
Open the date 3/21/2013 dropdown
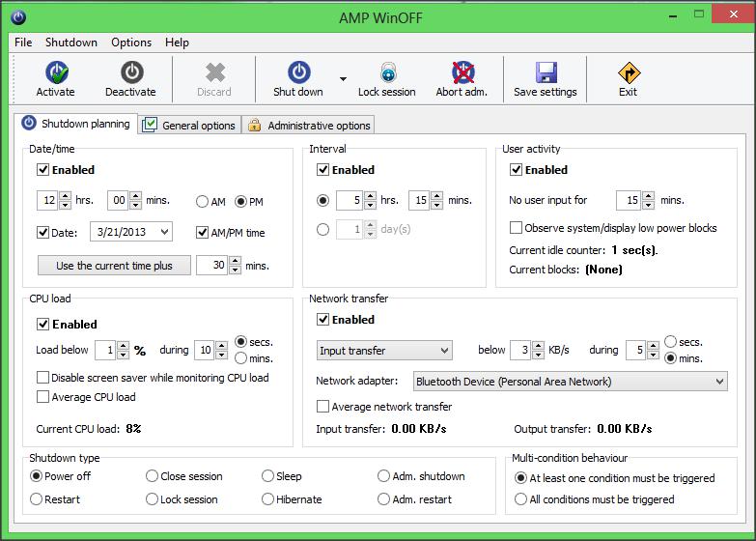click(x=164, y=232)
